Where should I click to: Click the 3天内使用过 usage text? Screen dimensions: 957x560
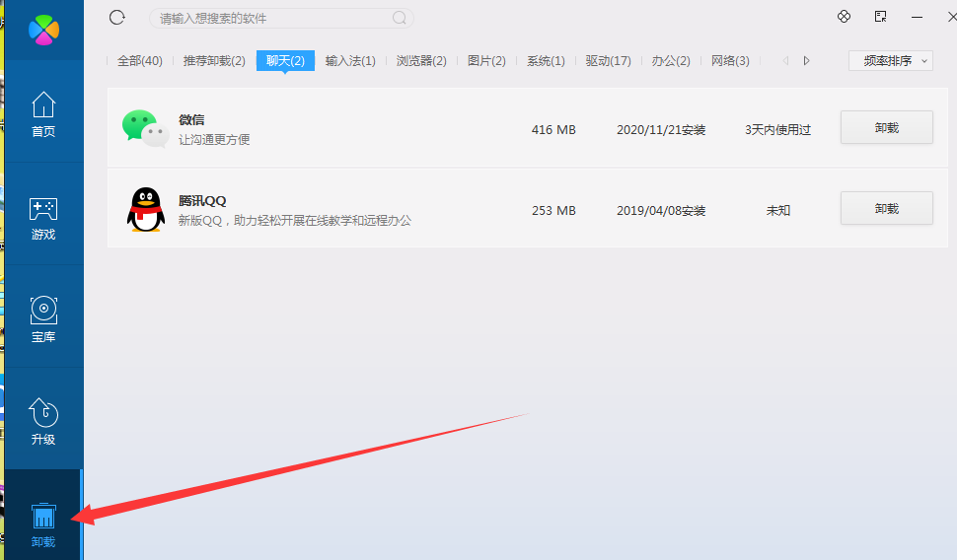tap(777, 129)
